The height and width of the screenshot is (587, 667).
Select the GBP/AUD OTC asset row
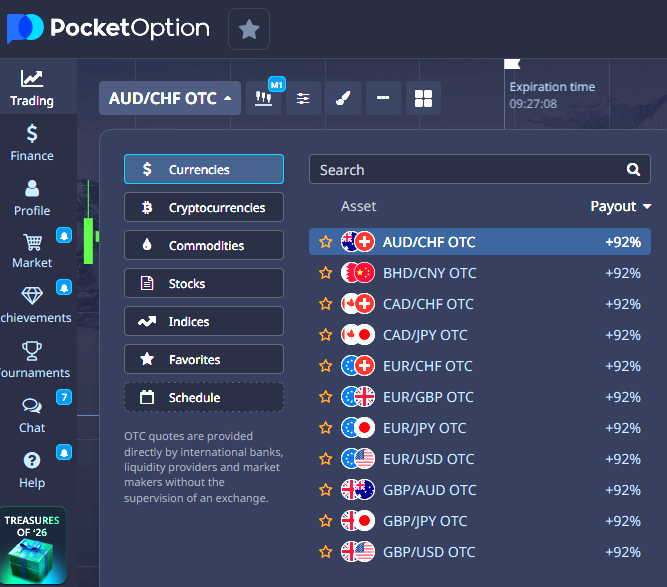point(480,490)
